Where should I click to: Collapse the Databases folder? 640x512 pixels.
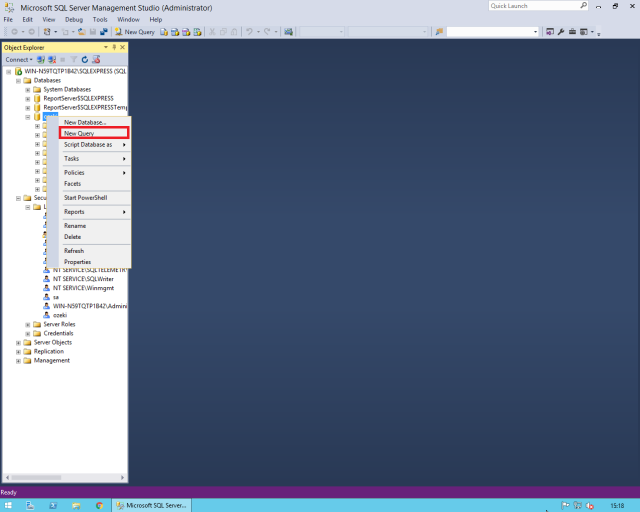[x=18, y=80]
